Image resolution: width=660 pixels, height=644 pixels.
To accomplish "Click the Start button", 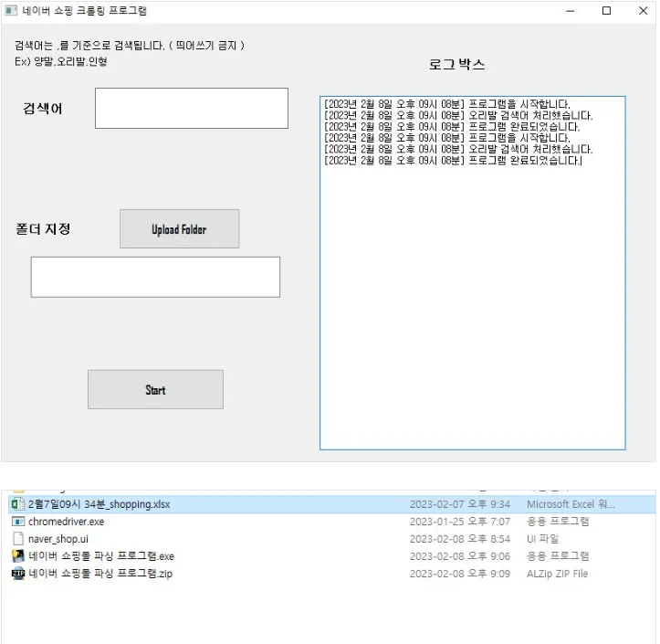I will point(155,389).
